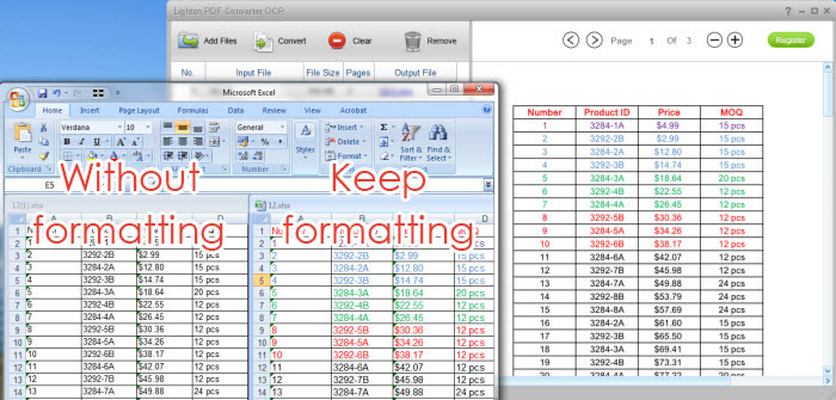Open the General number format dropdown
The height and width of the screenshot is (400, 836).
(282, 127)
